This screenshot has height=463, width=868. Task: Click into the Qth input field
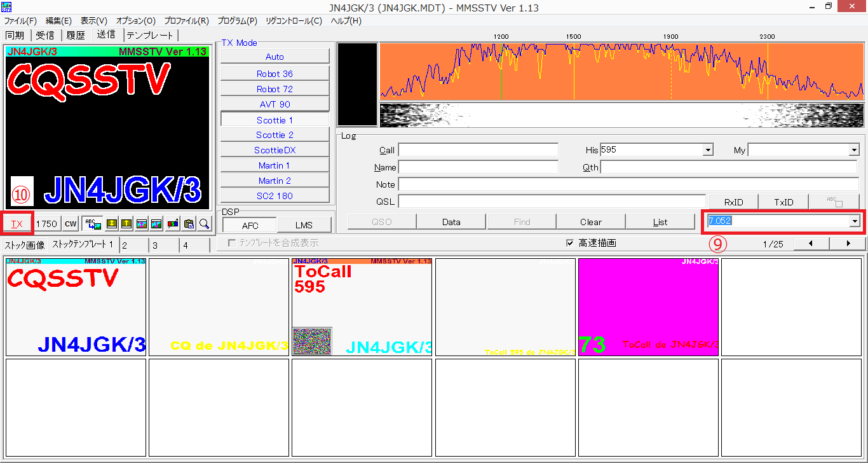point(729,167)
